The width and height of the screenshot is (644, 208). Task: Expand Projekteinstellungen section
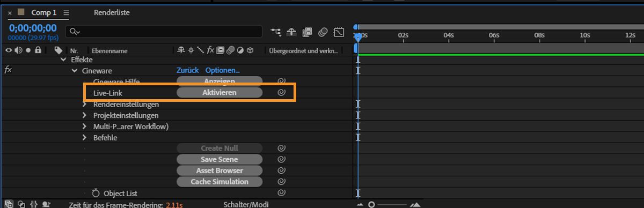84,115
